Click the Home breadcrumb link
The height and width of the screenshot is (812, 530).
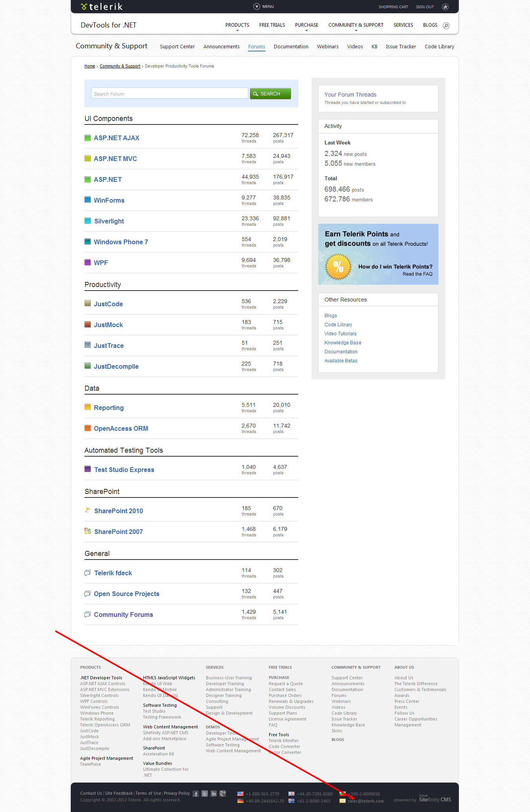90,66
